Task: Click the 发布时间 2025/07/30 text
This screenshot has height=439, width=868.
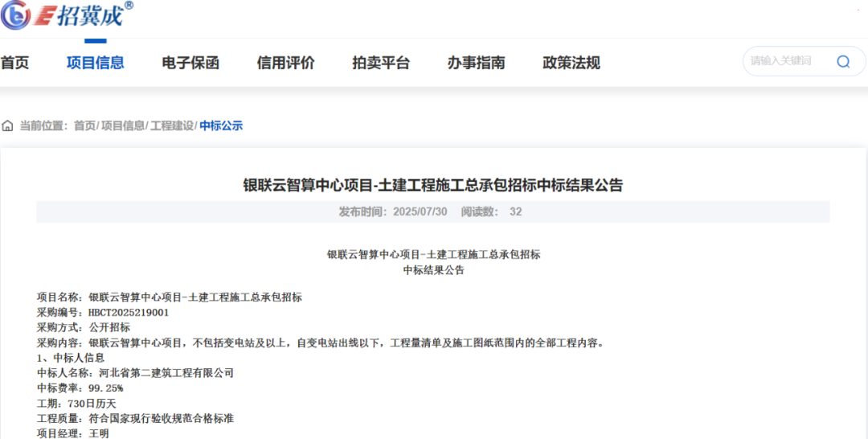Action: pyautogui.click(x=392, y=212)
